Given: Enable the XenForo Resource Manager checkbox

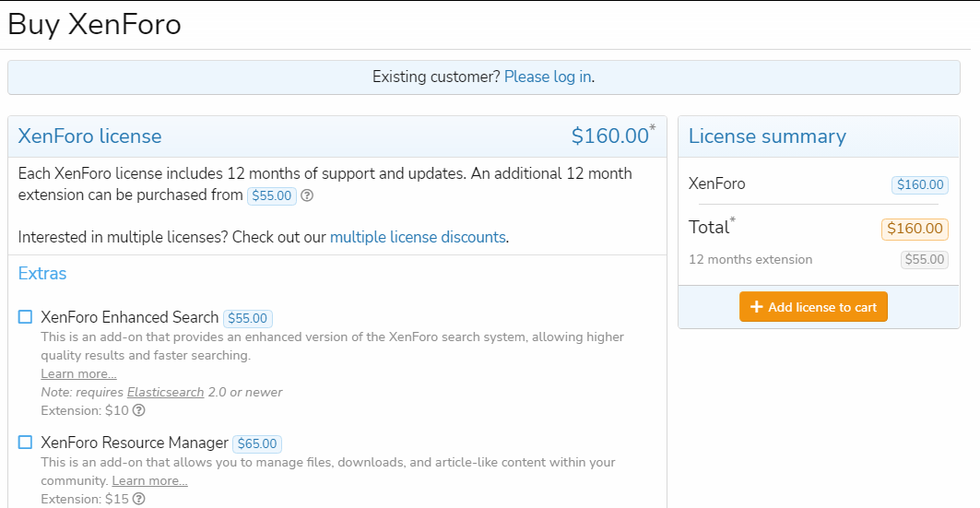Looking at the screenshot, I should click(x=26, y=443).
